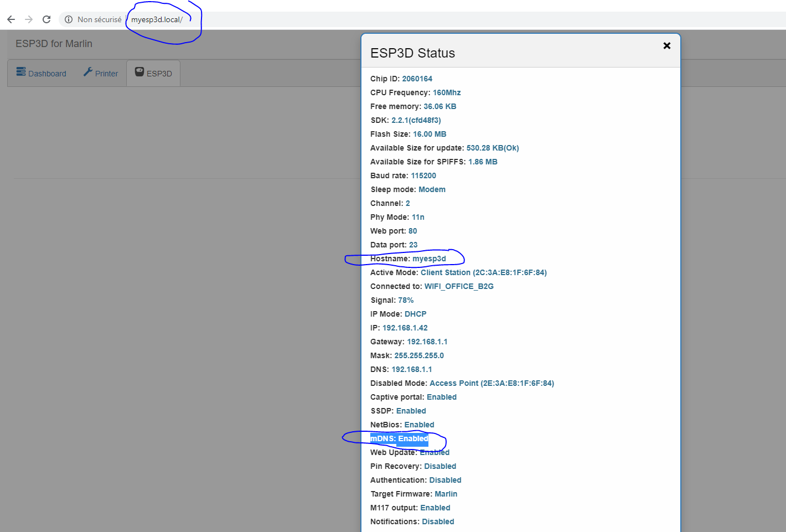Viewport: 786px width, 532px height.
Task: Click the Chip ID value 2060164
Action: click(417, 79)
